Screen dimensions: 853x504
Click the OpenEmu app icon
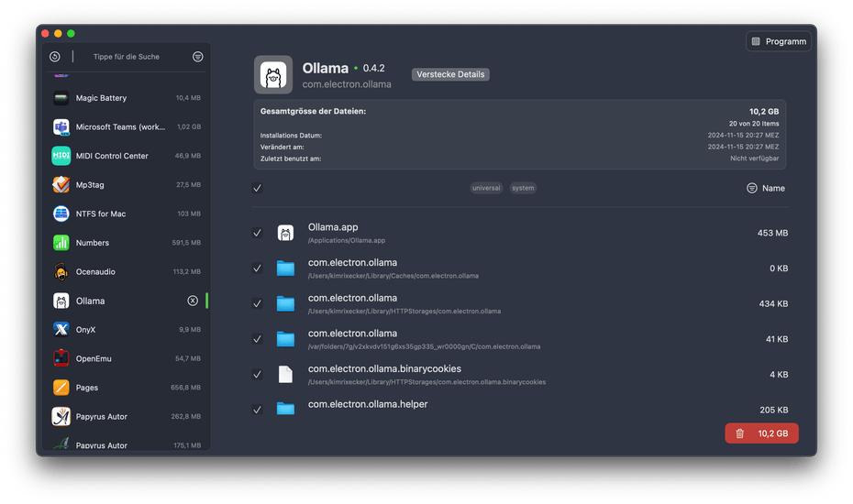61,358
